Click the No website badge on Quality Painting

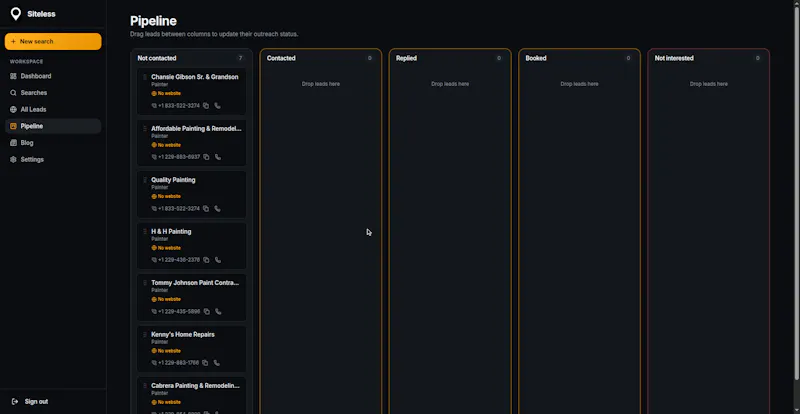click(166, 197)
